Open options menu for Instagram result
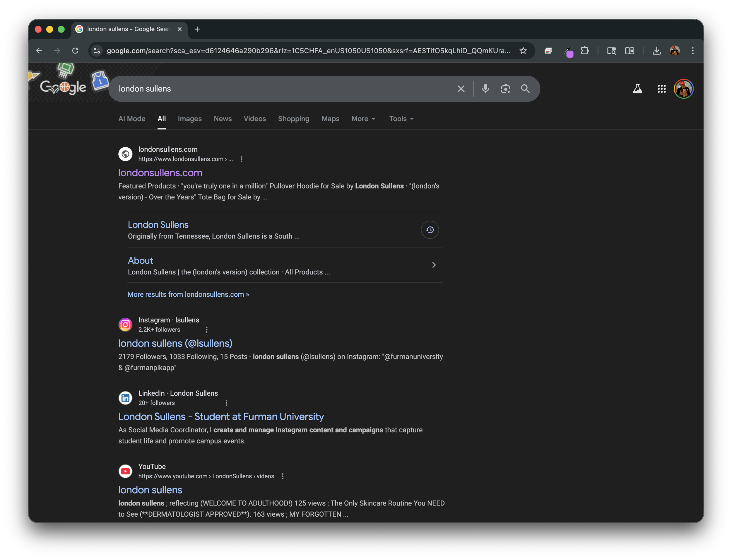This screenshot has width=732, height=560. point(207,330)
